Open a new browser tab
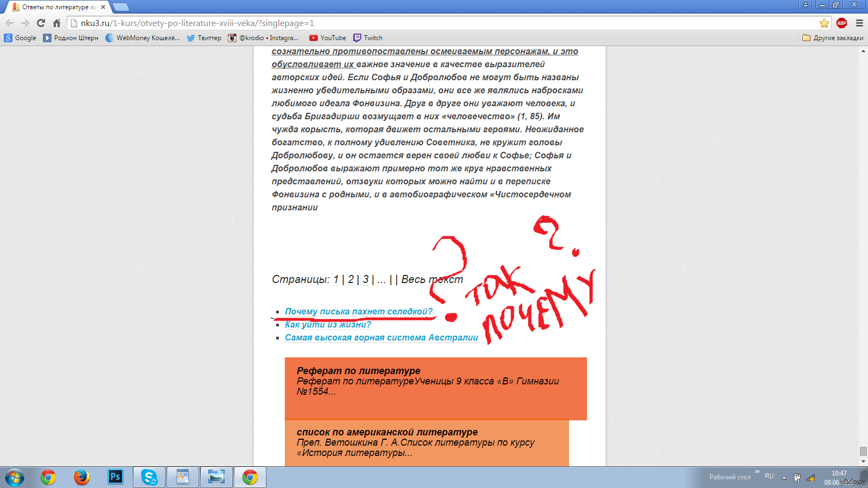 (120, 7)
